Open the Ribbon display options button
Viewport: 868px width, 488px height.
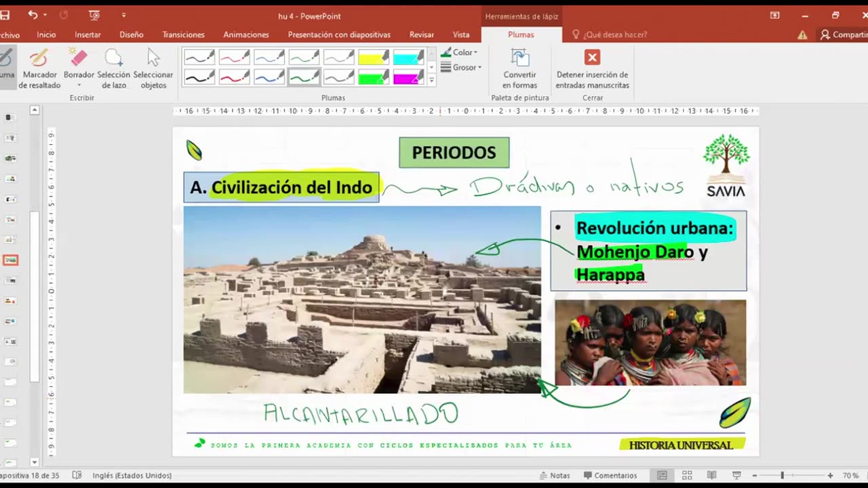click(775, 15)
